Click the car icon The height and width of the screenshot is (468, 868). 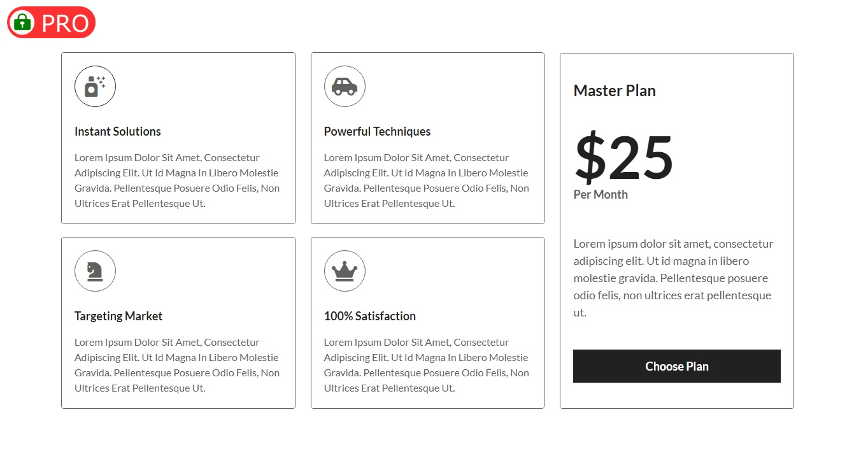[x=345, y=86]
